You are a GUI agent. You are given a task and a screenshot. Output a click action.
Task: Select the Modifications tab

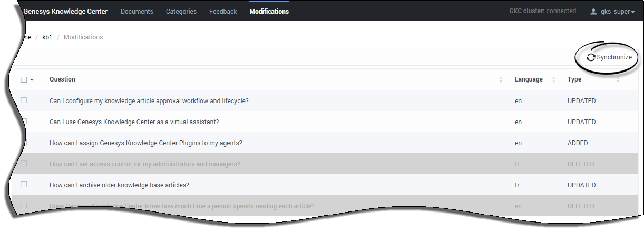pos(269,11)
